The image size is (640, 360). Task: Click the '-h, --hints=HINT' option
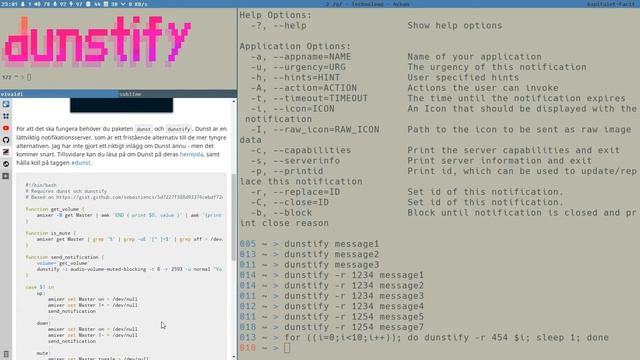pos(295,78)
